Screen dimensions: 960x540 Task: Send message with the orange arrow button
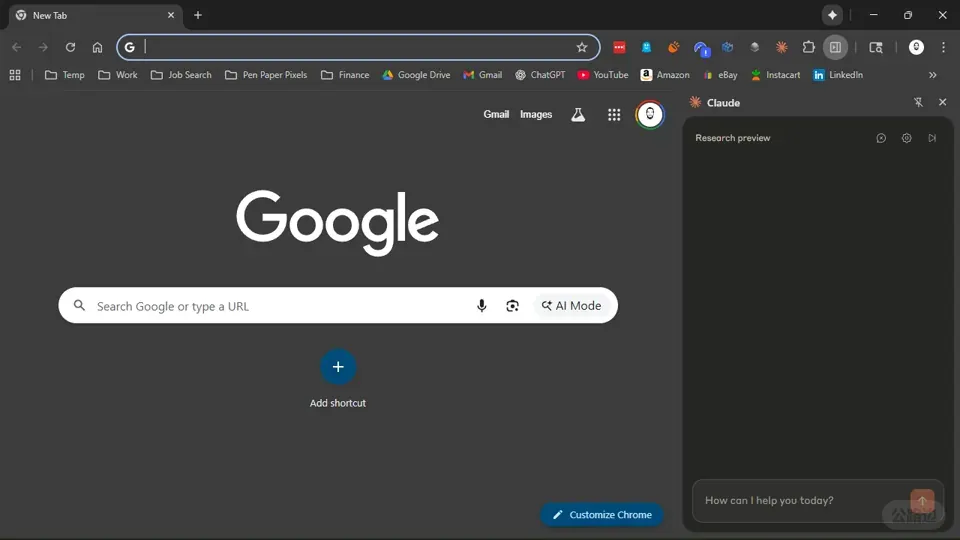[922, 501]
